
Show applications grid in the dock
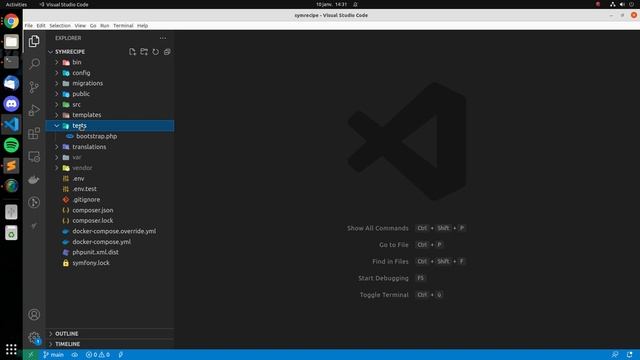[11, 349]
